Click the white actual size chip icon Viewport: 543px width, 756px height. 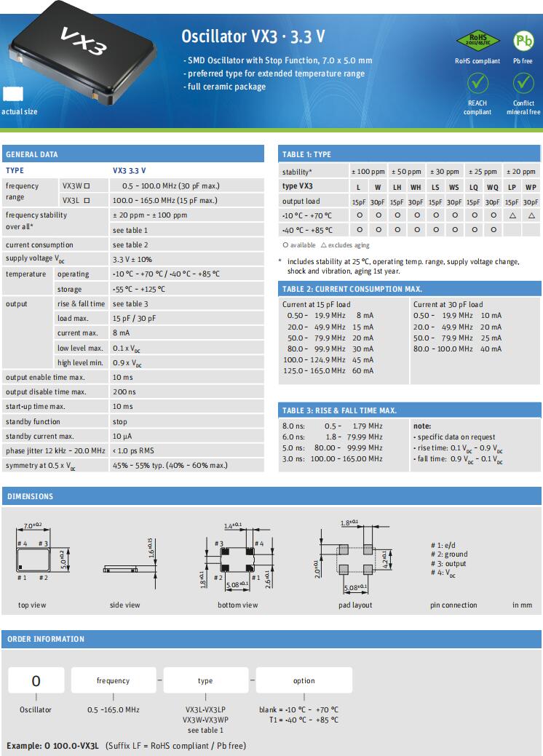click(x=12, y=95)
